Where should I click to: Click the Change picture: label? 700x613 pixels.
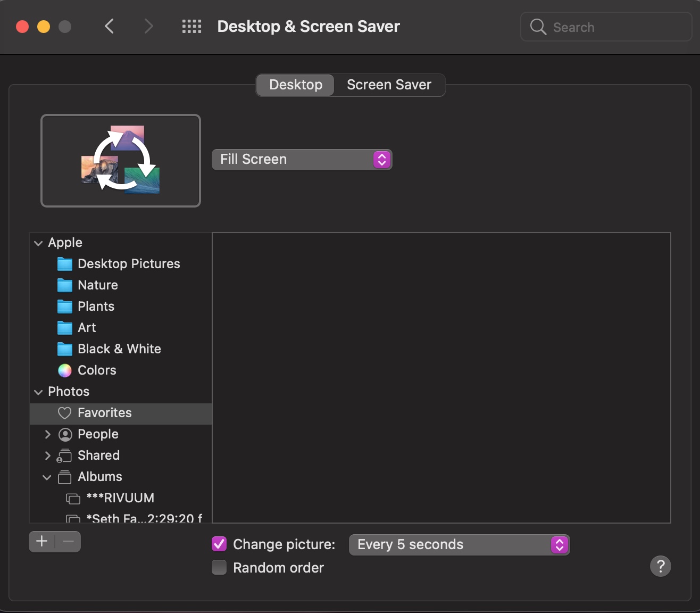pos(284,544)
